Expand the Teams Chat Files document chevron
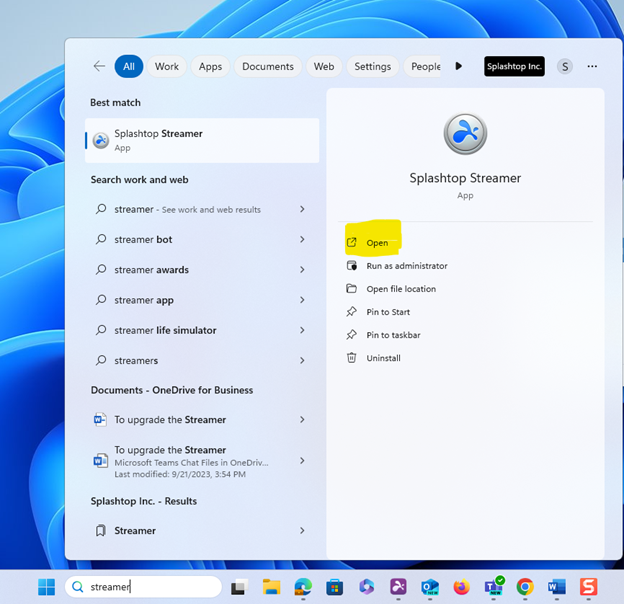Image resolution: width=624 pixels, height=604 pixels. coord(302,461)
